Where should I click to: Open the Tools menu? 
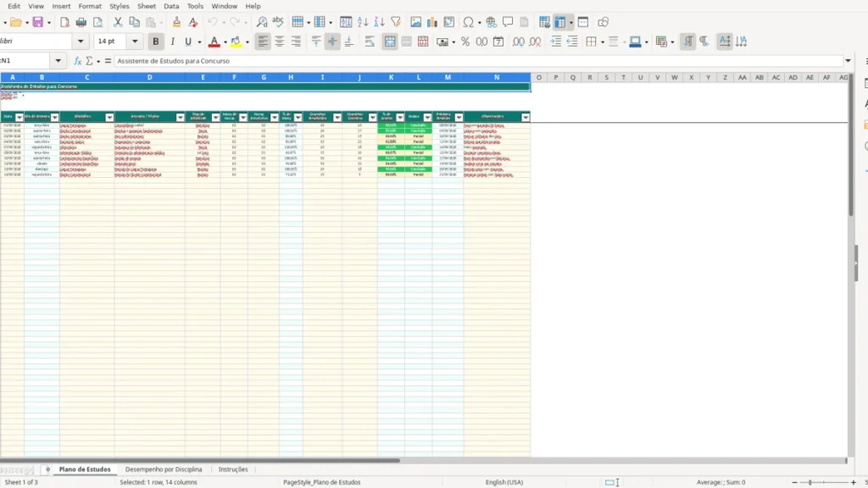pyautogui.click(x=195, y=6)
